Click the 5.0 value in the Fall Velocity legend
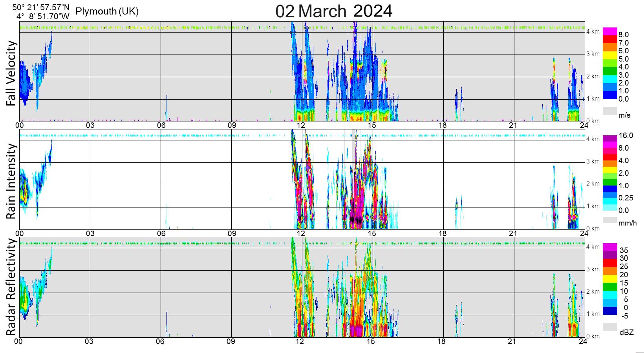The image size is (644, 353). tap(624, 59)
